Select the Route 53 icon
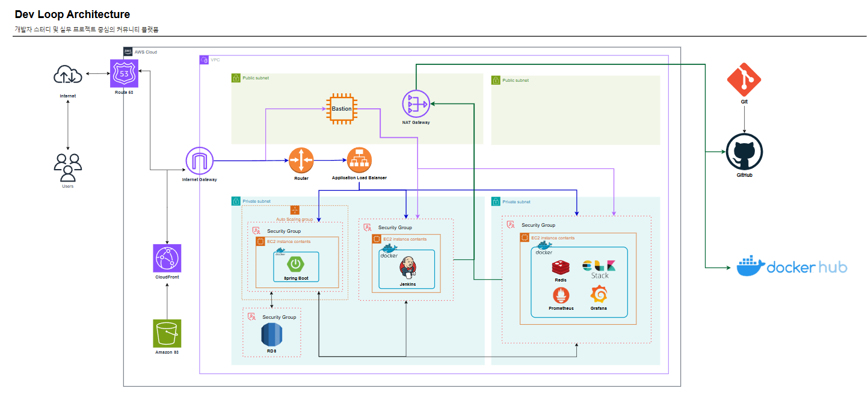Viewport: 868px width, 394px height. (124, 74)
